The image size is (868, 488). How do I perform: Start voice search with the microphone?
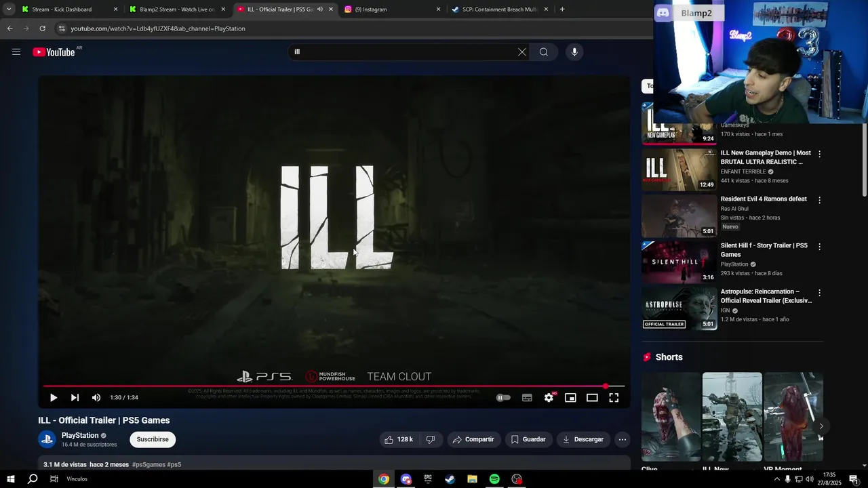click(574, 52)
